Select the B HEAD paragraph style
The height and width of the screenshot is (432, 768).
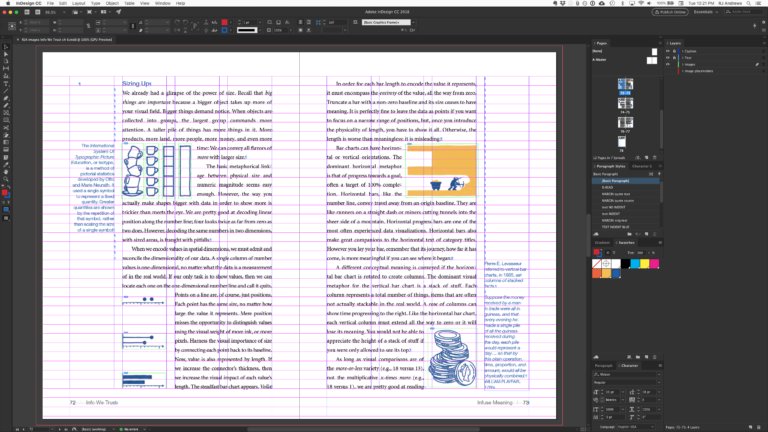626,187
